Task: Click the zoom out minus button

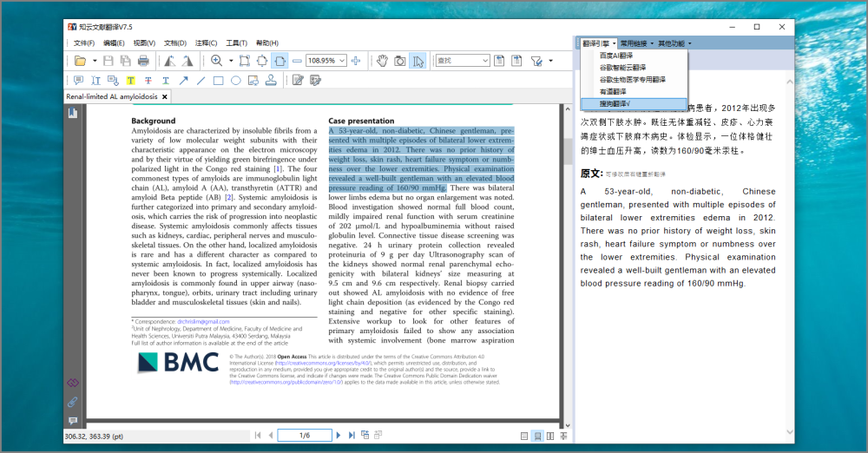Action: (297, 61)
